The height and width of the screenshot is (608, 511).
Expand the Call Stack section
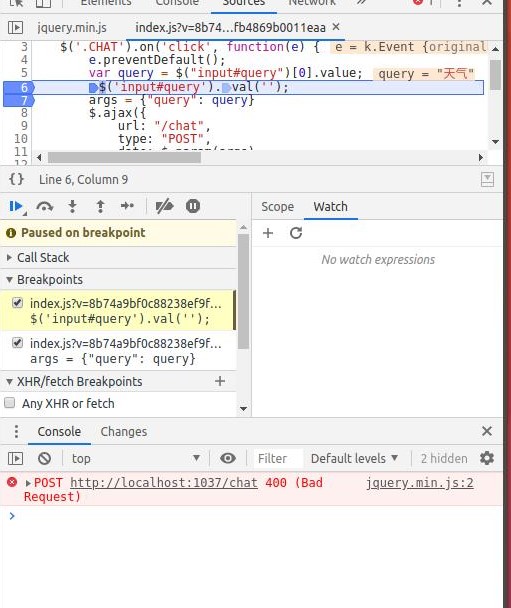pyautogui.click(x=118, y=257)
